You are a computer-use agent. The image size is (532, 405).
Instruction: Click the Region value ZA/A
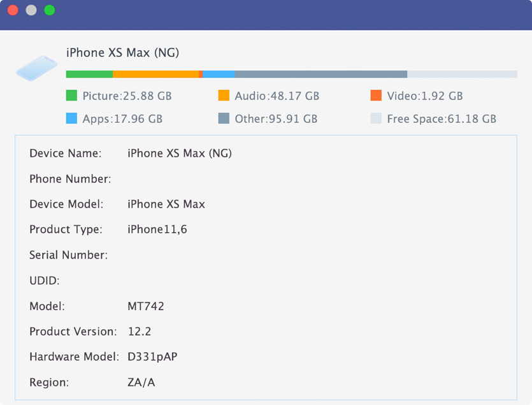(x=141, y=383)
